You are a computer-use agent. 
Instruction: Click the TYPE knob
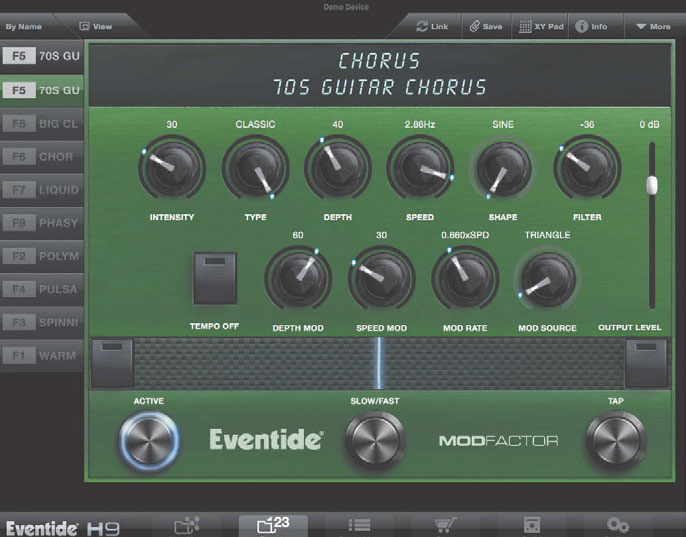click(x=256, y=168)
